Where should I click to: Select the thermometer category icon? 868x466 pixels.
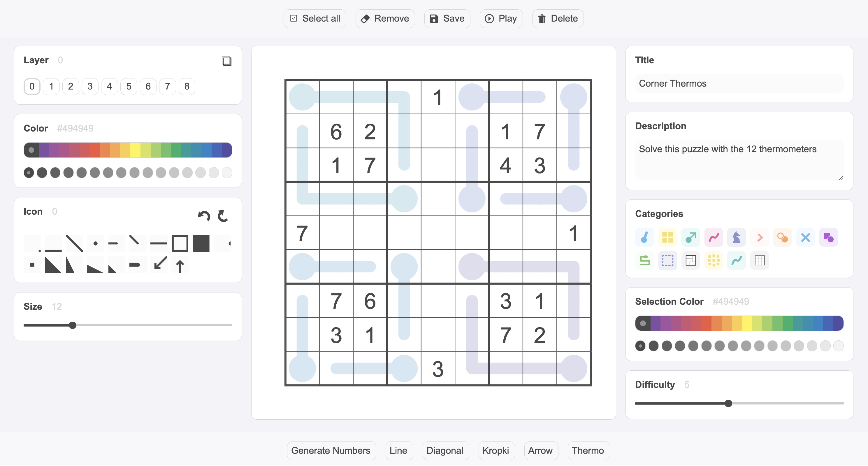[x=645, y=237]
